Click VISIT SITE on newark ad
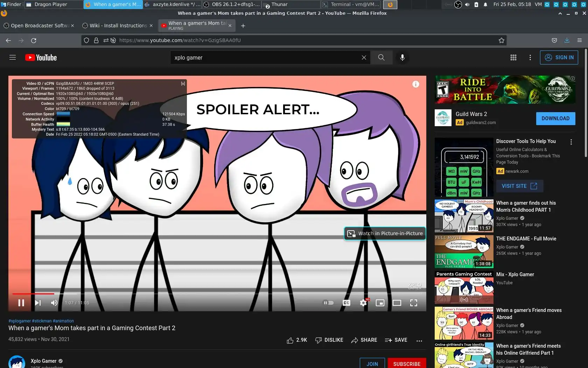The height and width of the screenshot is (368, 588). click(x=519, y=186)
